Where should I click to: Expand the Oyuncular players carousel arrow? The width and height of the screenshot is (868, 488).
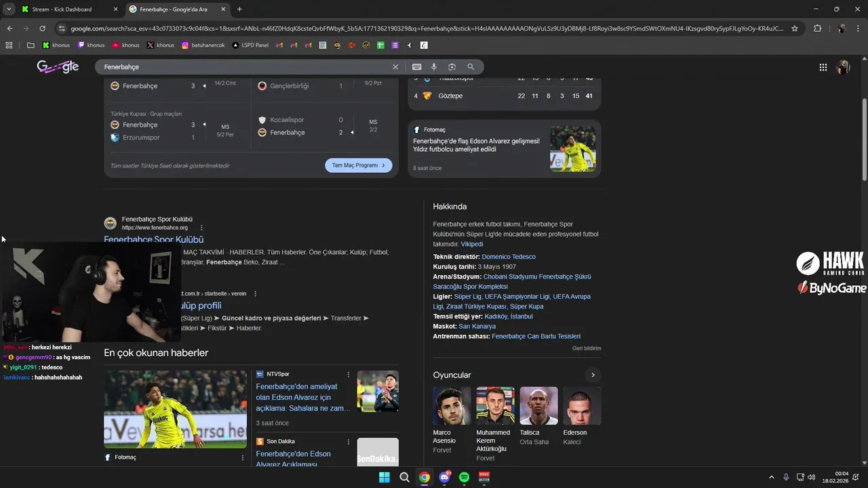[593, 375]
